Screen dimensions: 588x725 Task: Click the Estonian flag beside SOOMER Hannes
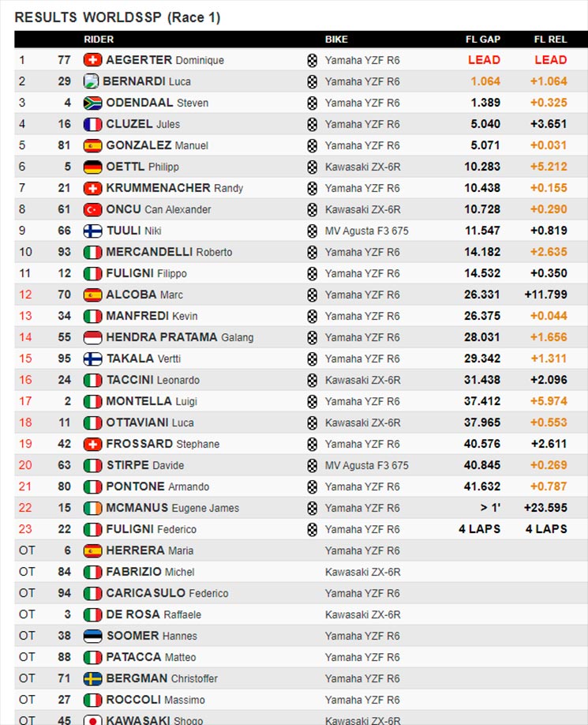point(92,637)
